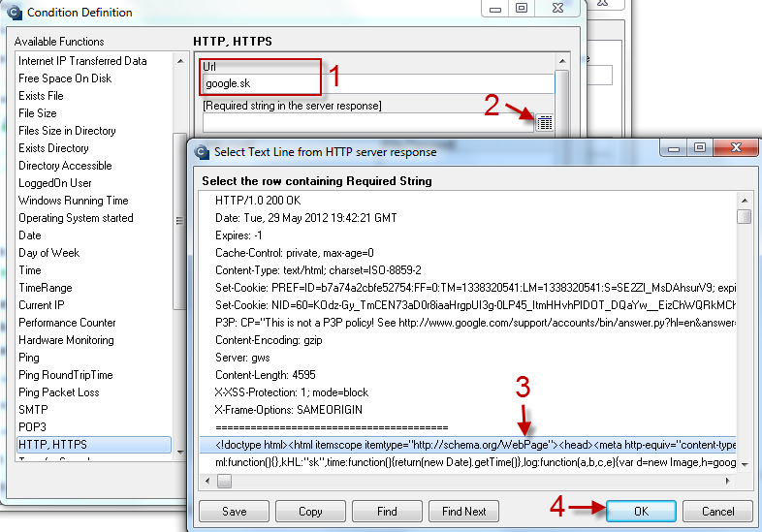Select the Content-Type: text/html row
Screen dimensions: 762x532
[x=467, y=270]
